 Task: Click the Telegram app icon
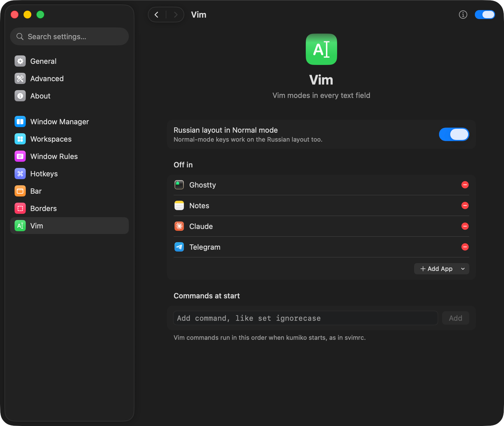point(179,247)
